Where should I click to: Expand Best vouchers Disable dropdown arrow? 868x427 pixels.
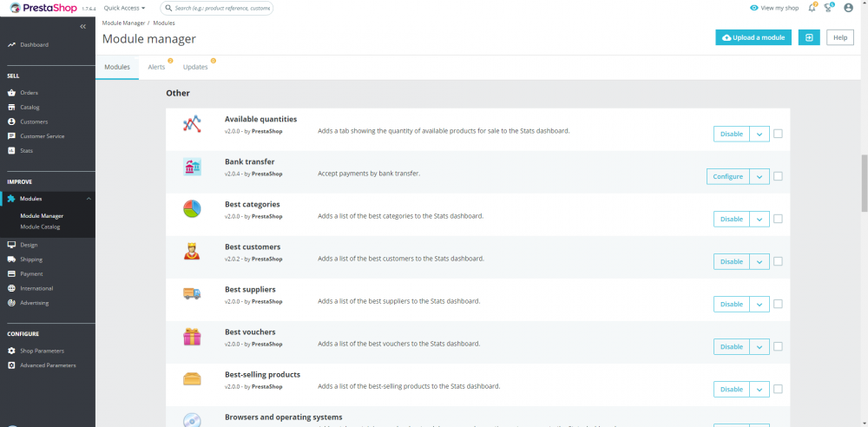[759, 346]
